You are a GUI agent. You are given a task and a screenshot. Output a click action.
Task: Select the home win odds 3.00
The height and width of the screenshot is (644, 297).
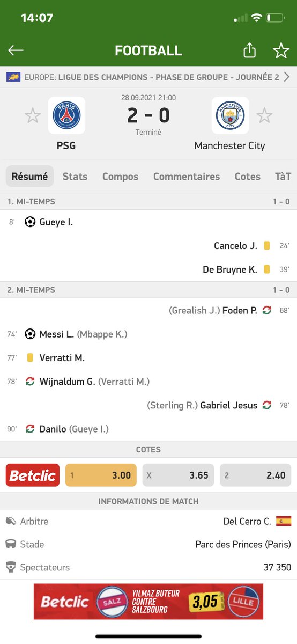point(101,475)
